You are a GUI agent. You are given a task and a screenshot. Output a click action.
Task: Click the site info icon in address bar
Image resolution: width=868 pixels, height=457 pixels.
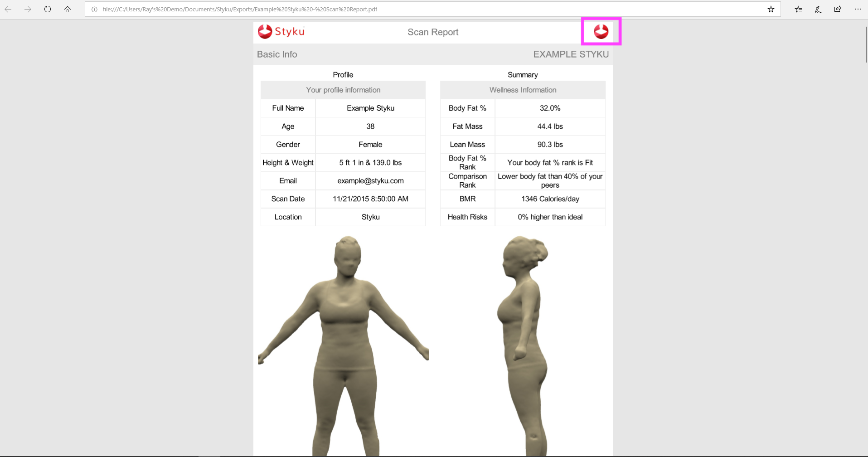[94, 9]
